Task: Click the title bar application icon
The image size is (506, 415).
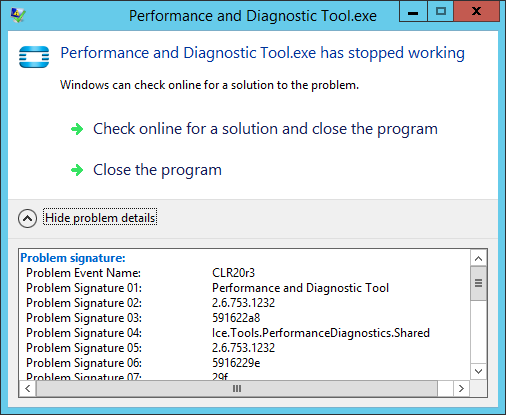Action: [x=18, y=15]
